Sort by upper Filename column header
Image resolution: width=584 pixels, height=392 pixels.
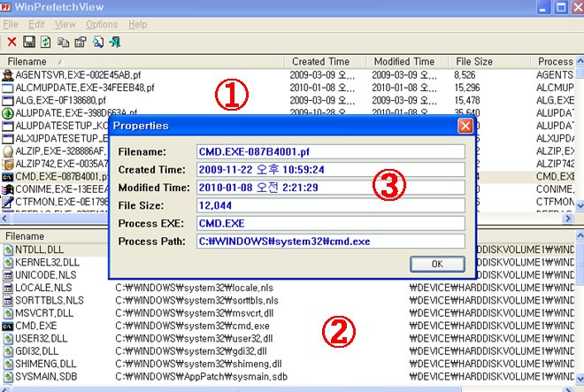click(x=142, y=61)
